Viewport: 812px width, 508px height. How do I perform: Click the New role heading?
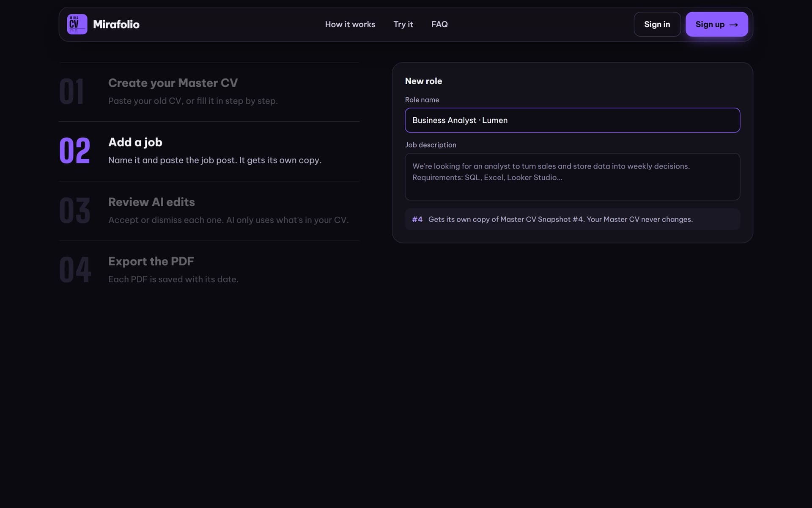423,81
